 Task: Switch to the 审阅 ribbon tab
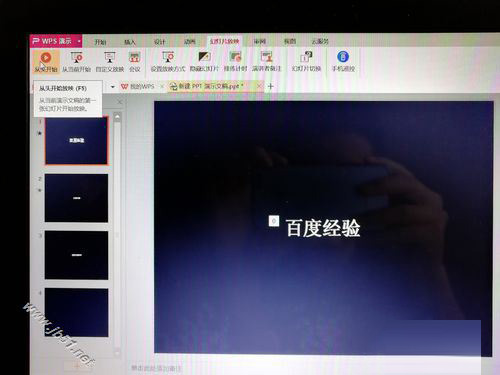[259, 41]
